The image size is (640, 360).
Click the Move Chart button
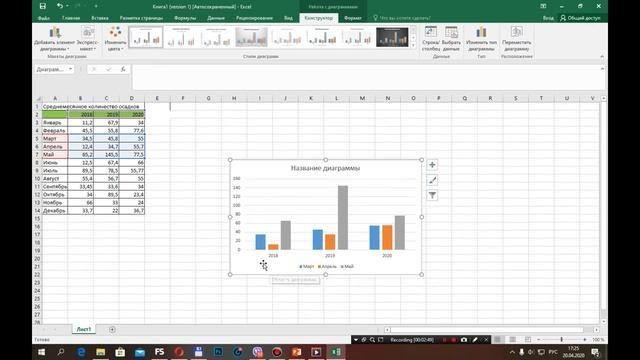(516, 39)
